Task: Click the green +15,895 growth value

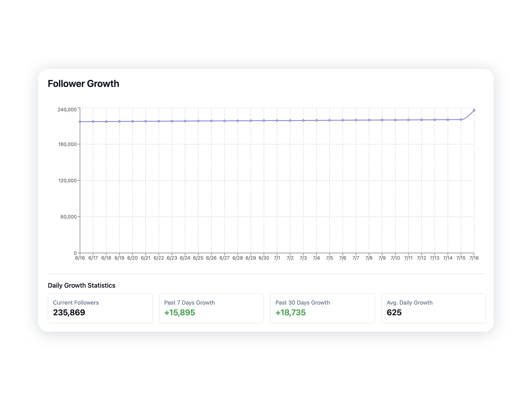Action: tap(179, 312)
